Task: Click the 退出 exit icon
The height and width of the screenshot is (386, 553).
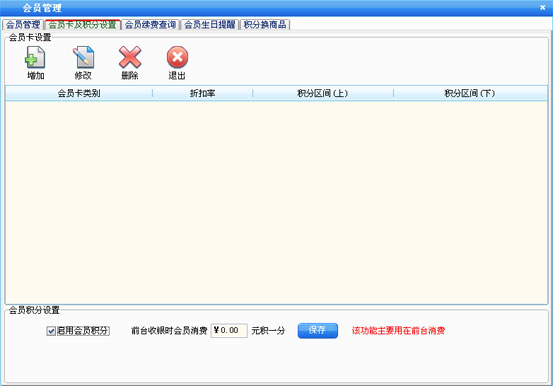Action: click(177, 57)
